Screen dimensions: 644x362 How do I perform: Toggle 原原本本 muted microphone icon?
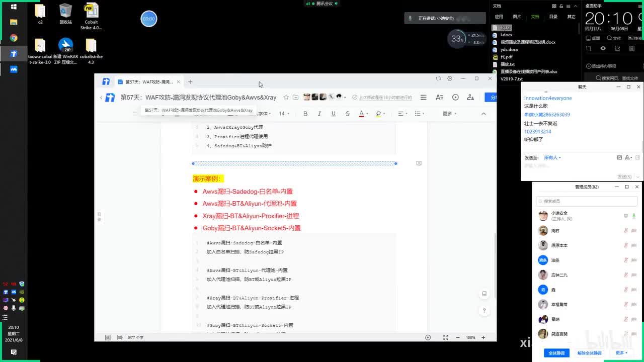(626, 245)
